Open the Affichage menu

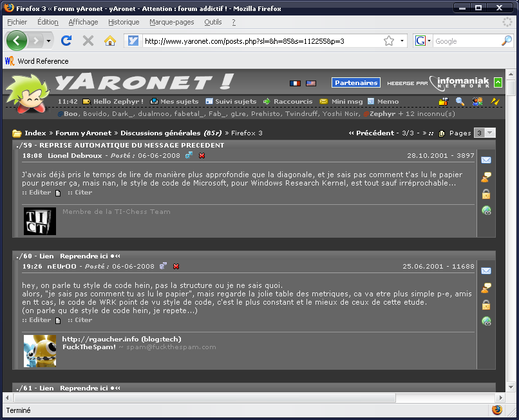coord(83,22)
